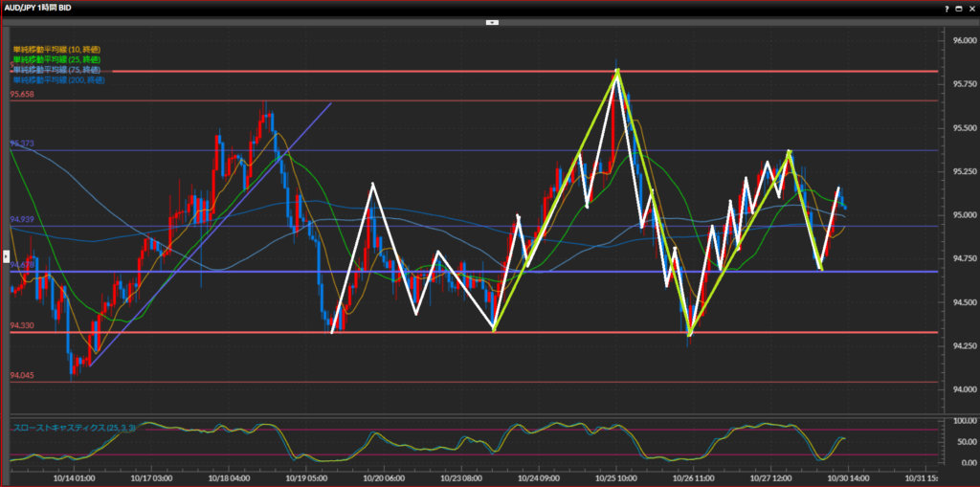Close the AUD/JPY chart window
The image size is (980, 487).
971,8
